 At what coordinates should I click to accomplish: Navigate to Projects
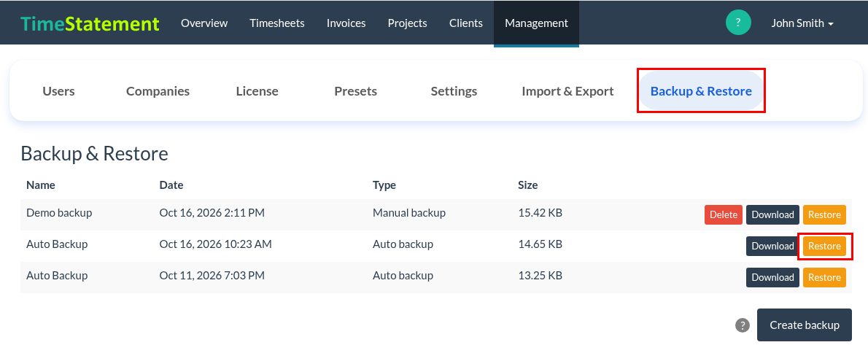(408, 23)
